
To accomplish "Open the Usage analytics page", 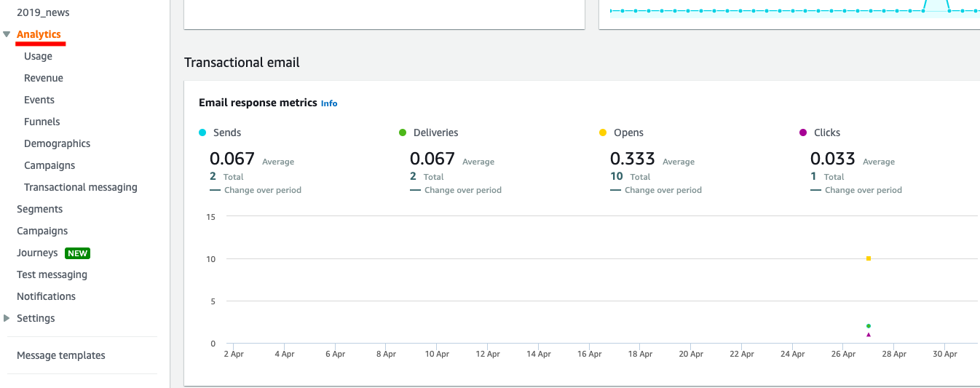I will [x=38, y=56].
